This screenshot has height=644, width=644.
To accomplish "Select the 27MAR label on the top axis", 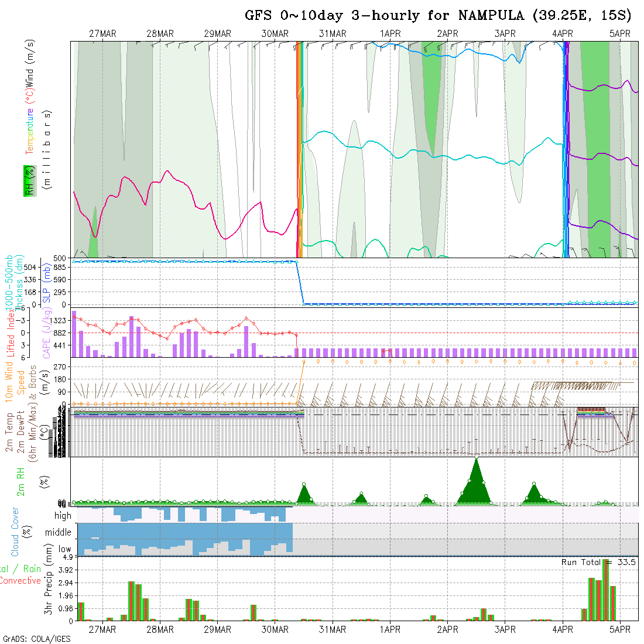I will tap(102, 34).
